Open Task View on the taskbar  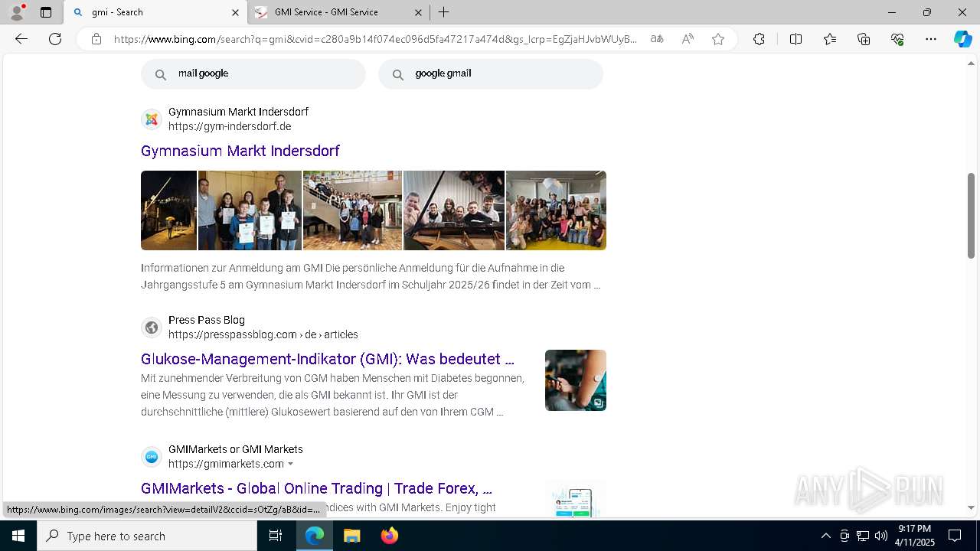coord(276,536)
